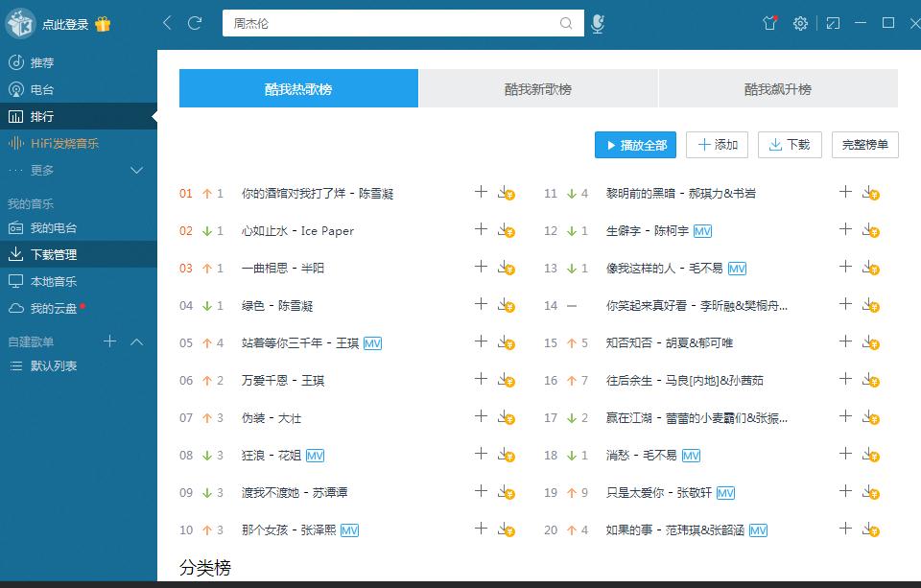921x588 pixels.
Task: Switch to 酷我新歌榜 tab
Action: tap(538, 89)
